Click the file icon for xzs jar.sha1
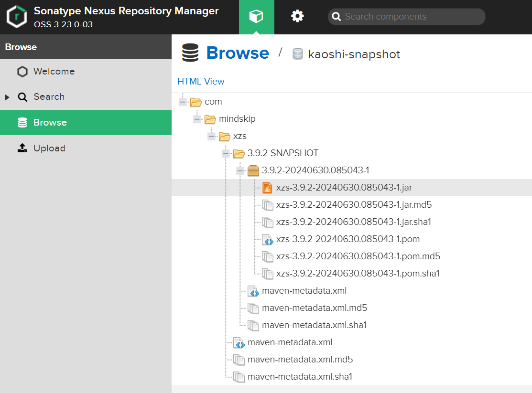 coord(267,222)
